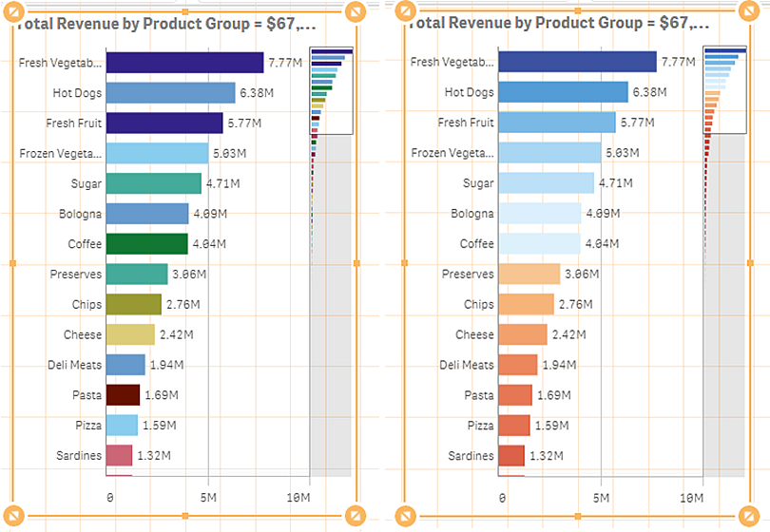Click bottom-left corner resize handle of right chart
Viewport: 770px width, 532px height.
tap(406, 516)
